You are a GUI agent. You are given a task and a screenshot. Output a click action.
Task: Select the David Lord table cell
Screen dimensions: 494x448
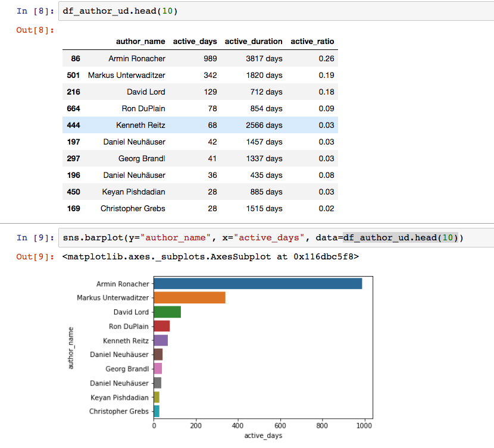pos(146,92)
